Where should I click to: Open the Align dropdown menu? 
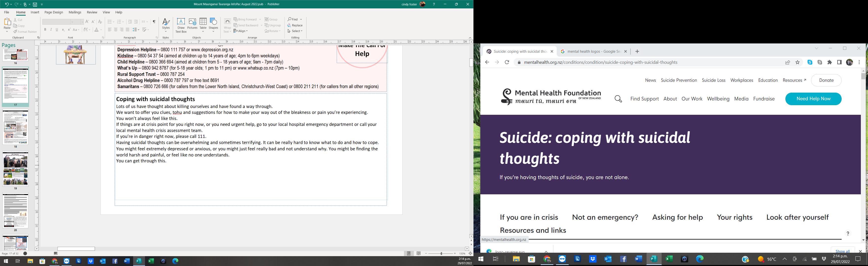[x=241, y=31]
